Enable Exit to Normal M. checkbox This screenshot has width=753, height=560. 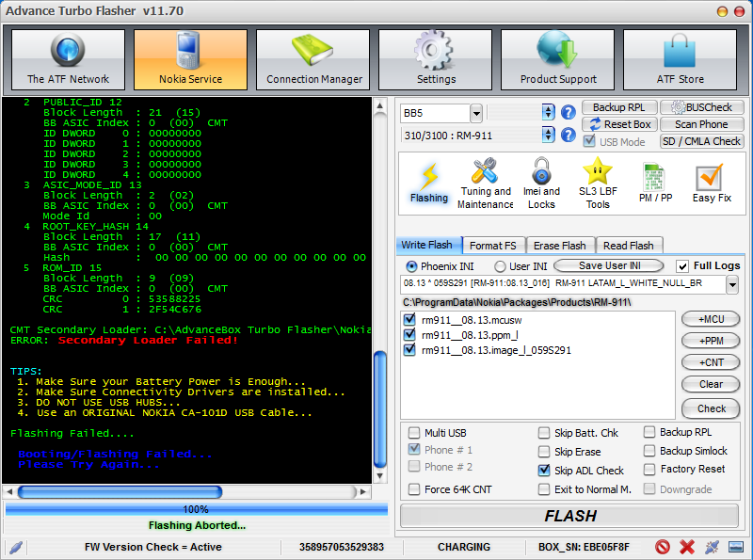[544, 488]
